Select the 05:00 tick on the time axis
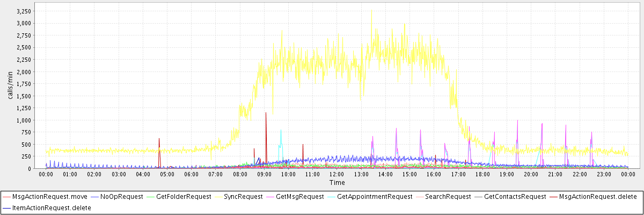644x215 pixels. click(x=167, y=174)
